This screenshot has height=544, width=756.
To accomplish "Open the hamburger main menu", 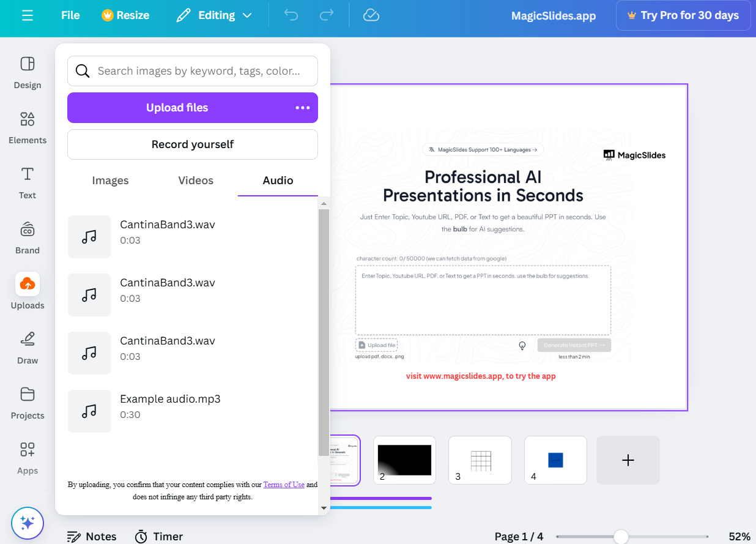I will 28,15.
